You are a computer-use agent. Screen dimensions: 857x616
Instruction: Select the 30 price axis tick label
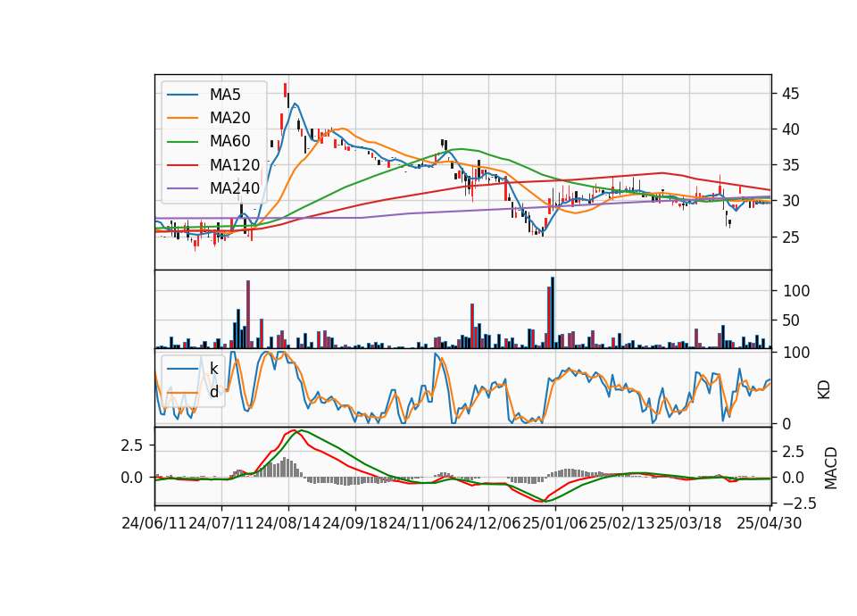click(791, 201)
